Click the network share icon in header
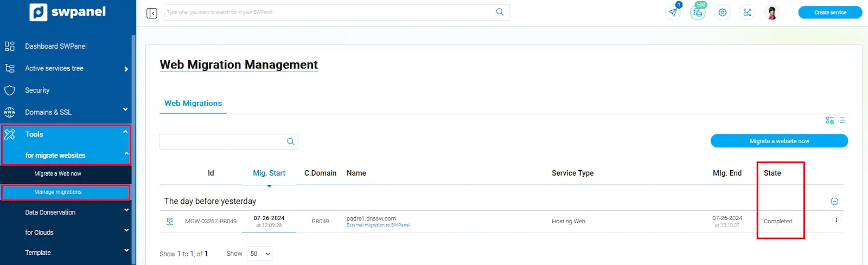The image size is (868, 265). coord(747,12)
